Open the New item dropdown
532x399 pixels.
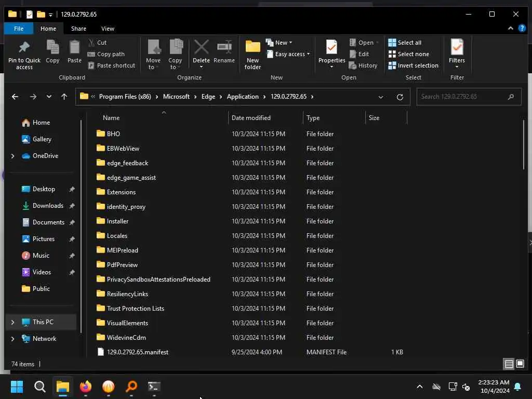[279, 43]
